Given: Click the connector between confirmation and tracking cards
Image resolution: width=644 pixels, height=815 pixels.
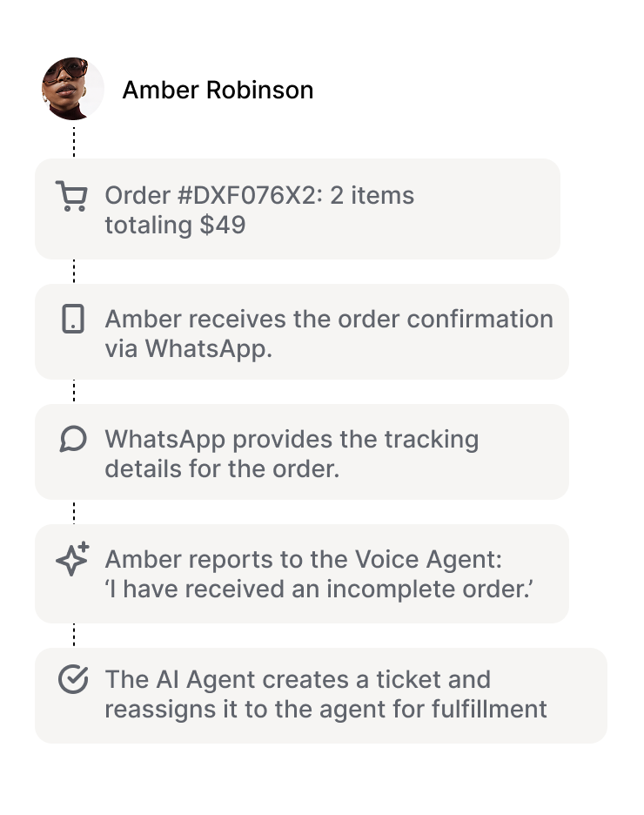Looking at the screenshot, I should click(x=74, y=391).
